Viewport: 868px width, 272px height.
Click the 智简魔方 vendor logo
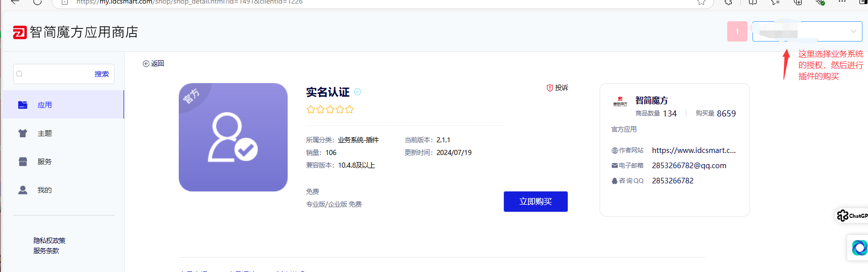tap(620, 101)
